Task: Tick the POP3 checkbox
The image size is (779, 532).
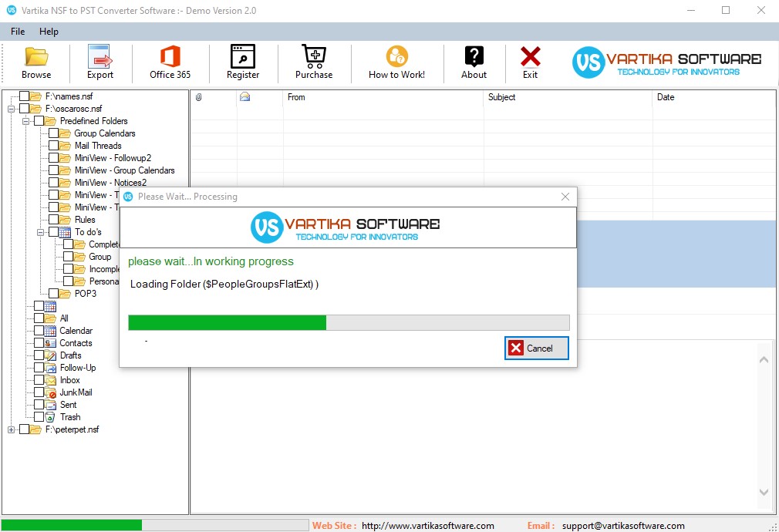Action: click(54, 294)
